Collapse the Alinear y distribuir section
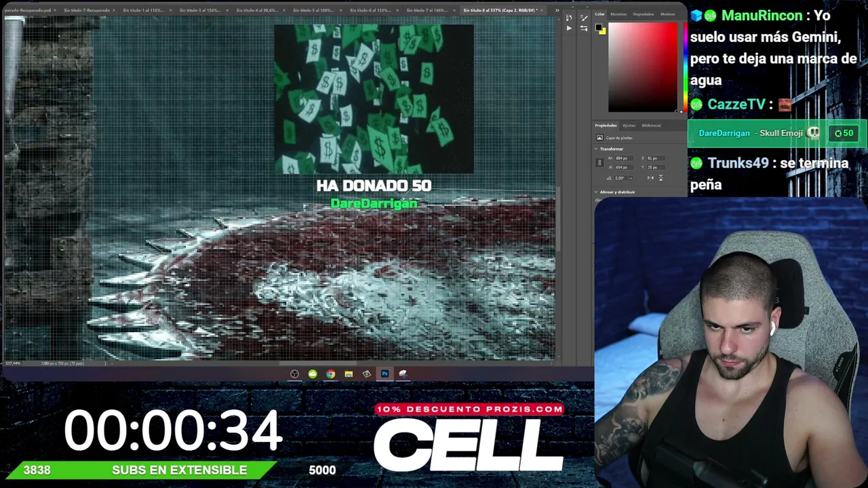Screen dimensions: 868x488 [x=597, y=192]
